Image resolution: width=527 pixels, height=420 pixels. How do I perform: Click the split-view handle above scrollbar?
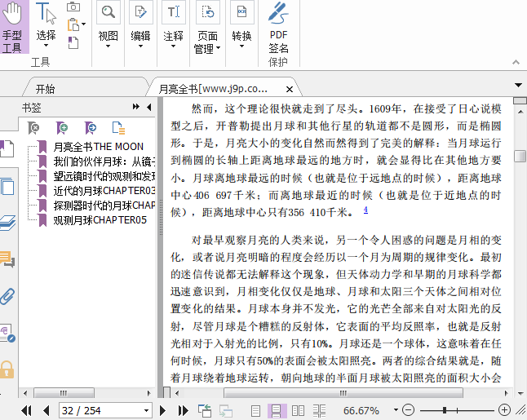(x=520, y=100)
